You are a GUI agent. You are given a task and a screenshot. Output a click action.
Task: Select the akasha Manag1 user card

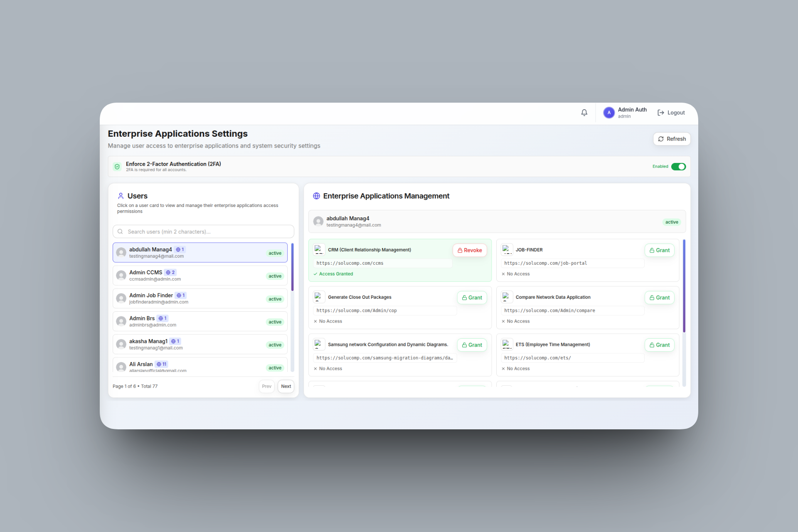200,344
